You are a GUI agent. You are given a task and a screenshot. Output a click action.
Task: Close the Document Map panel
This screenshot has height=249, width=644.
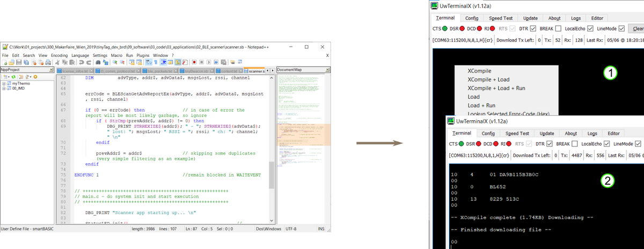pyautogui.click(x=327, y=70)
